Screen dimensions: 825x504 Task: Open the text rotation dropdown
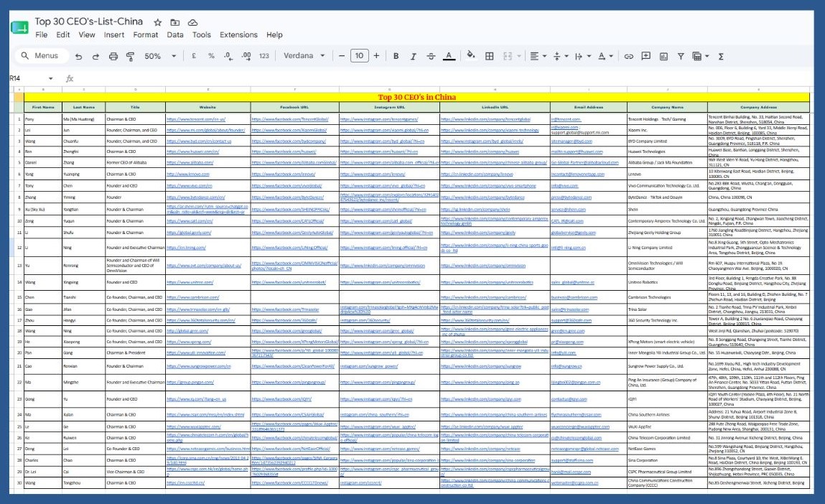pyautogui.click(x=605, y=56)
